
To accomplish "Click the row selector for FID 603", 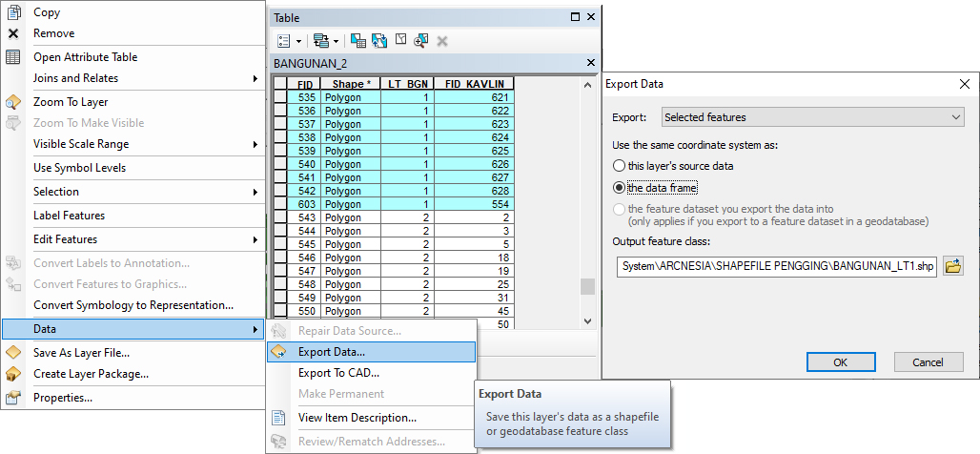I will 280,204.
